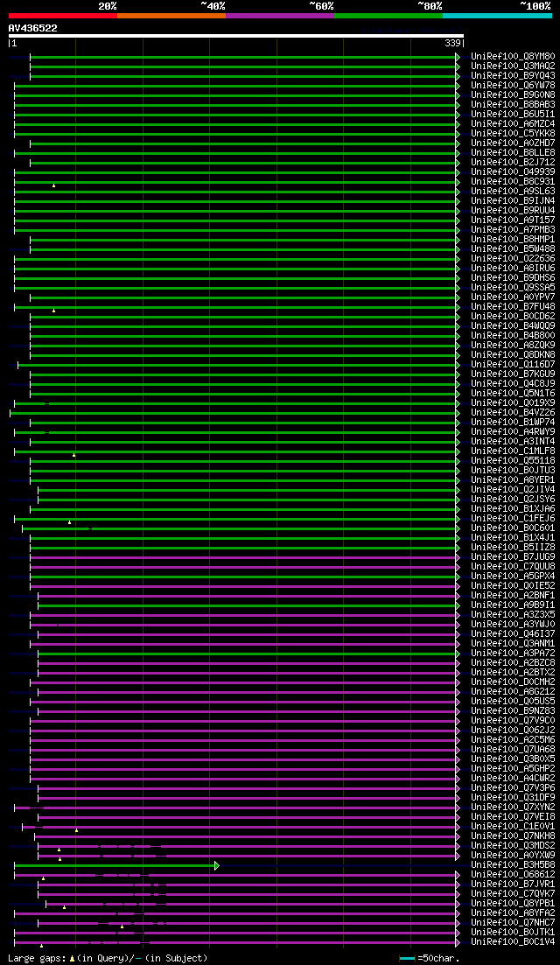Select UniRef100_B7JUG9 label
560x965 pixels.
(513, 557)
